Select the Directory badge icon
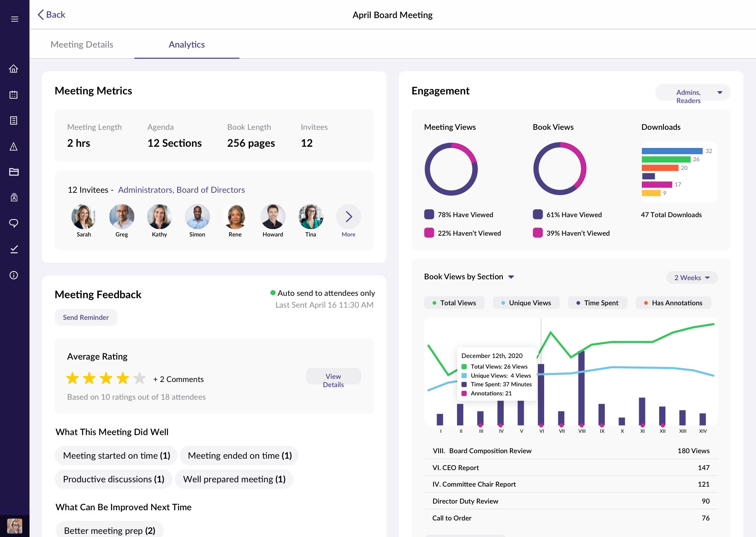 (14, 197)
